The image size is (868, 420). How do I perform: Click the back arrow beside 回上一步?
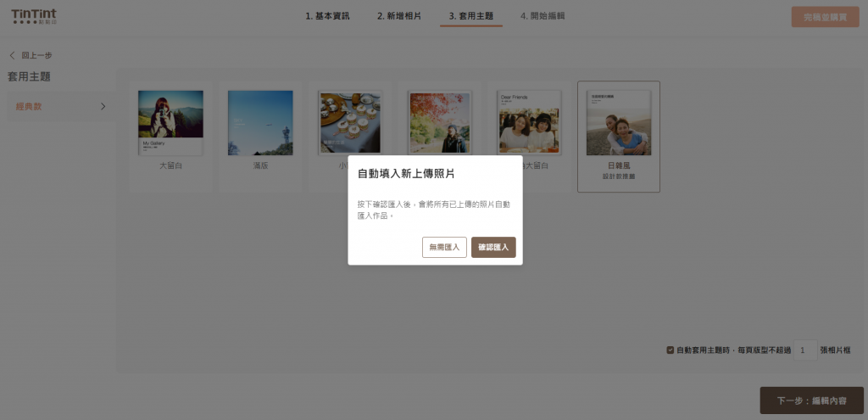(x=13, y=55)
